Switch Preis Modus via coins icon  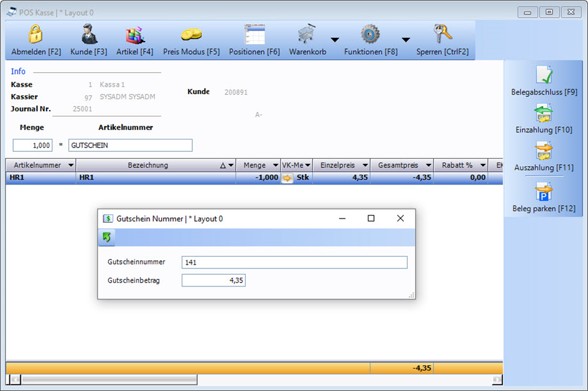coord(191,35)
